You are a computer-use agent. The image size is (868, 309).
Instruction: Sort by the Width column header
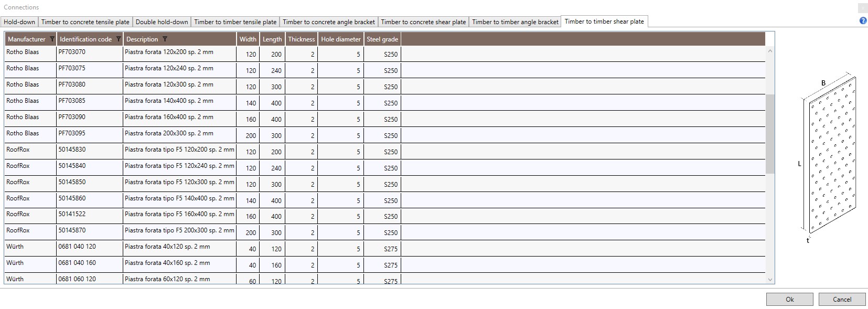pos(248,39)
